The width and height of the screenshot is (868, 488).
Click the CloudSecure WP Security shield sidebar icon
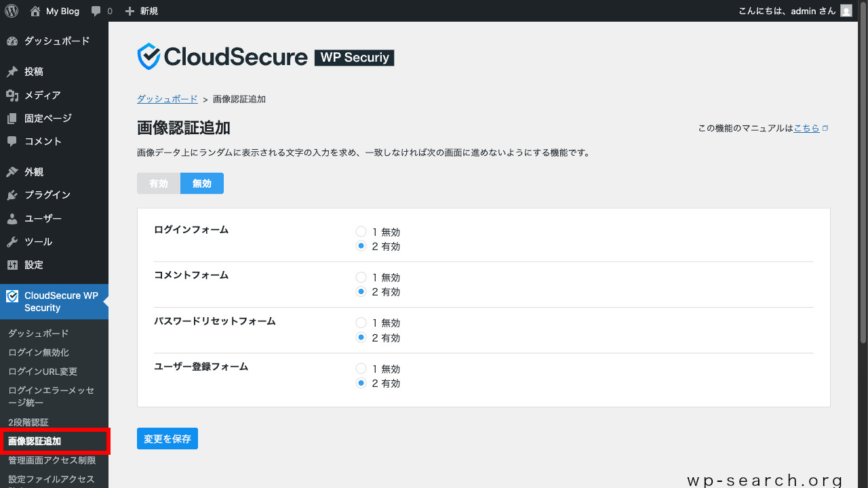[12, 296]
